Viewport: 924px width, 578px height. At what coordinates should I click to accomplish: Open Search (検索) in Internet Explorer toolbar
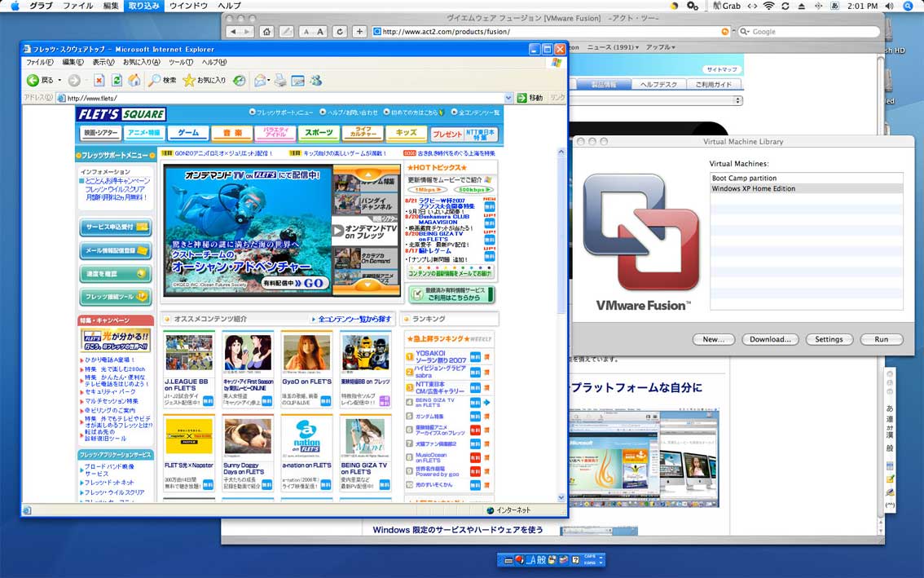163,80
